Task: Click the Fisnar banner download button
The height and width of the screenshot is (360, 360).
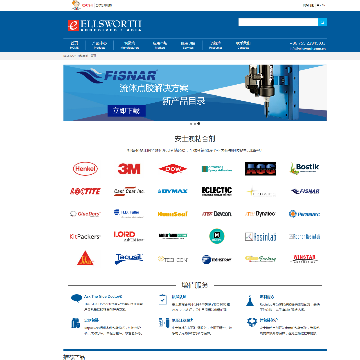Action: tap(127, 111)
